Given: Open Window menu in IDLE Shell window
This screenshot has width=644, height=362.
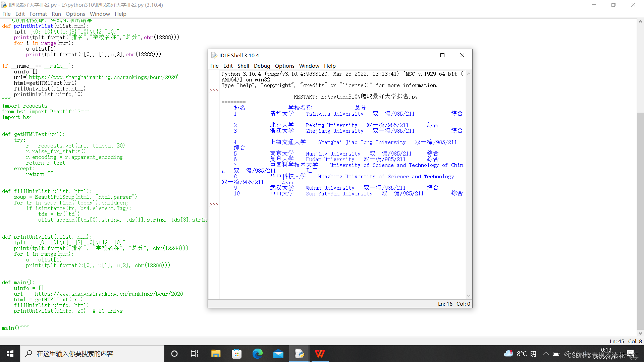Looking at the screenshot, I should point(309,66).
